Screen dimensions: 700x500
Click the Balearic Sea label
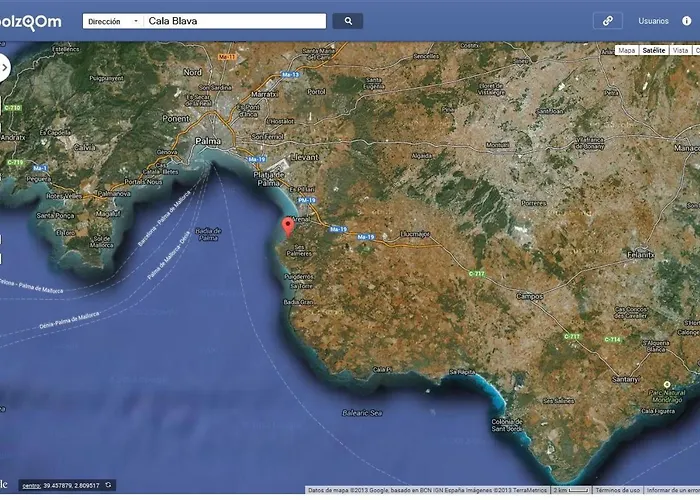362,413
